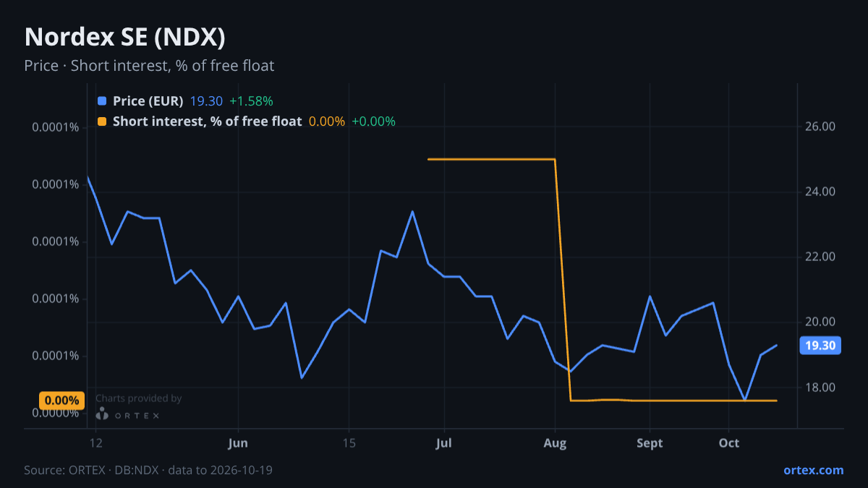868x488 pixels.
Task: Click the Sept x-axis label
Action: (x=650, y=443)
